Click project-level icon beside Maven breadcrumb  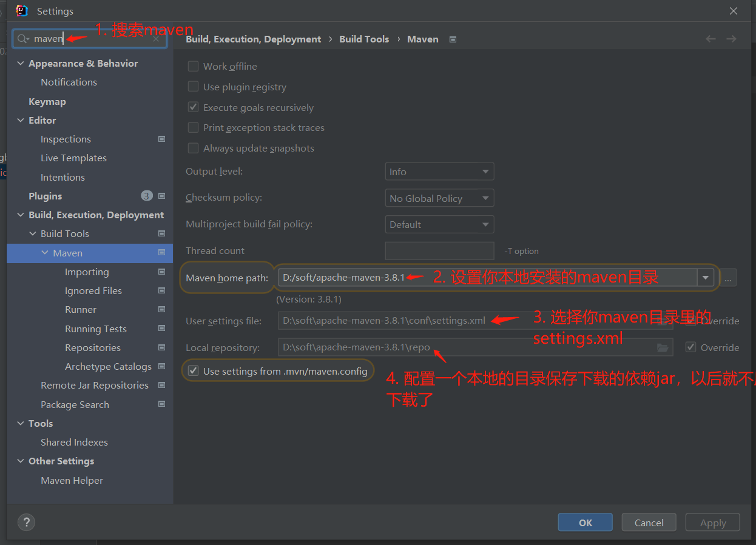click(453, 39)
